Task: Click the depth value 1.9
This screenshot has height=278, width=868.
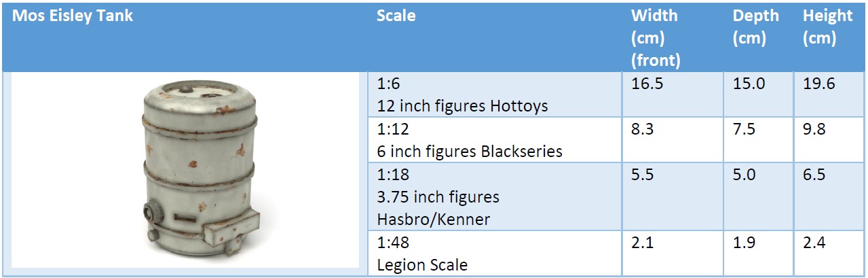Action: coord(744,243)
